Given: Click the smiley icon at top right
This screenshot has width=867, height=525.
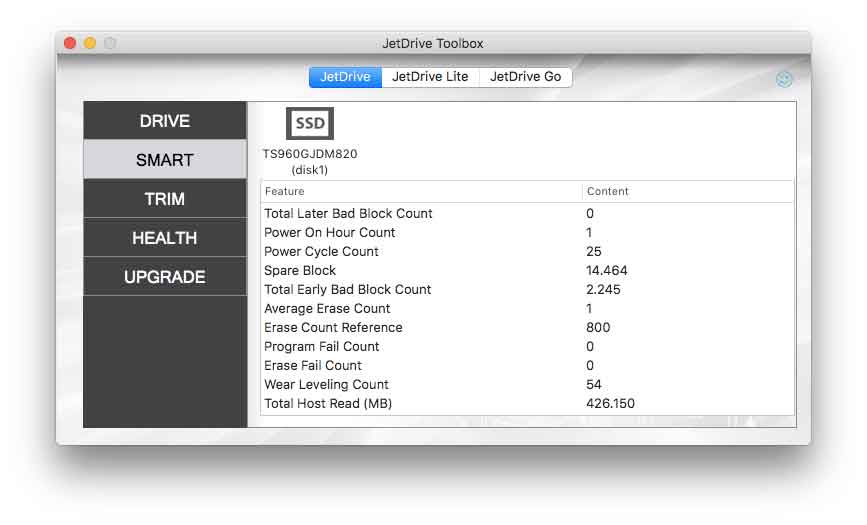Looking at the screenshot, I should (784, 79).
